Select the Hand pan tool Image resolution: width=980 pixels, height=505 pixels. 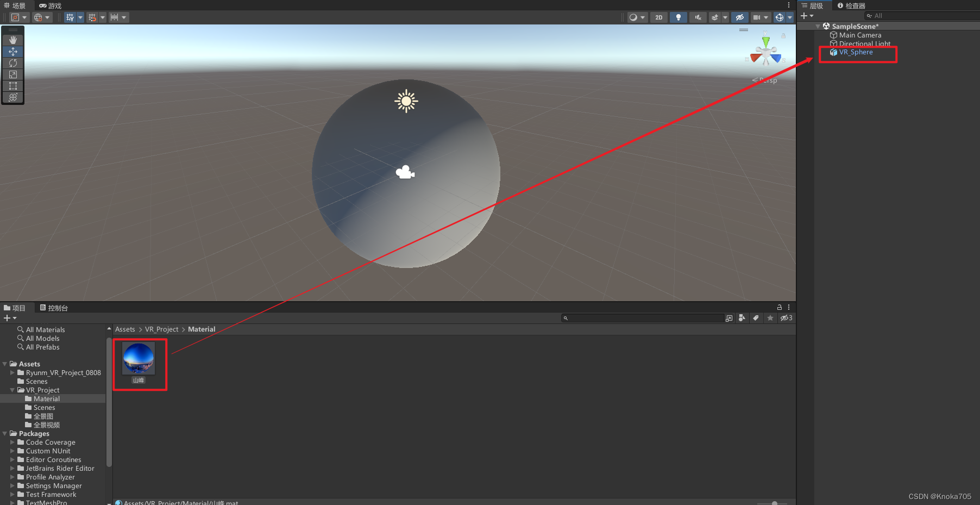pyautogui.click(x=12, y=39)
